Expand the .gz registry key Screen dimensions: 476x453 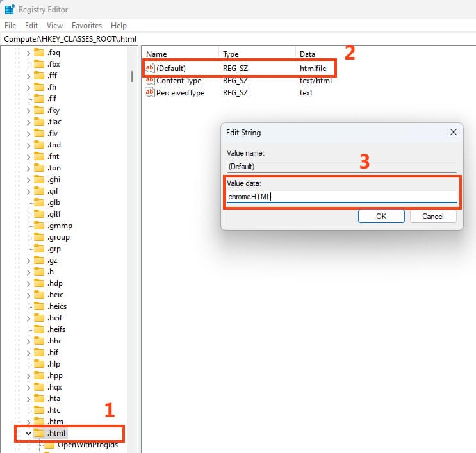tap(28, 260)
